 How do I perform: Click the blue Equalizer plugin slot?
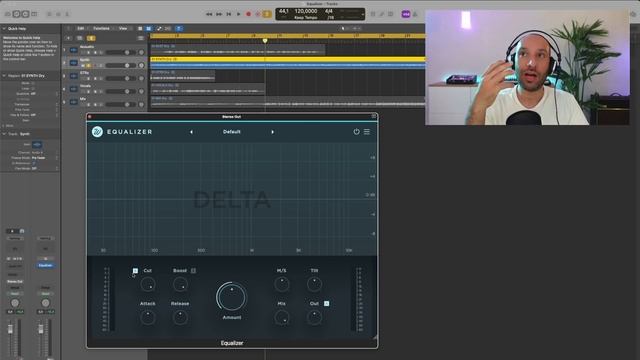[x=45, y=265]
